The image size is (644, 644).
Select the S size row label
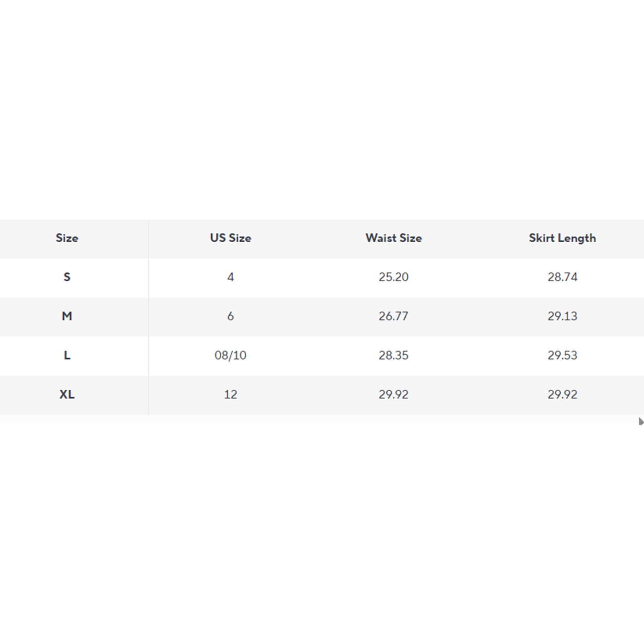click(67, 277)
